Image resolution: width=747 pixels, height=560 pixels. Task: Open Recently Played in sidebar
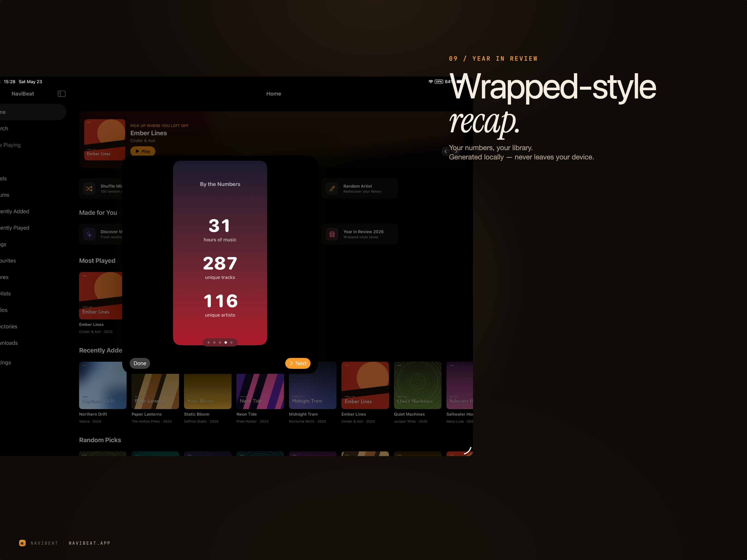pos(33,228)
